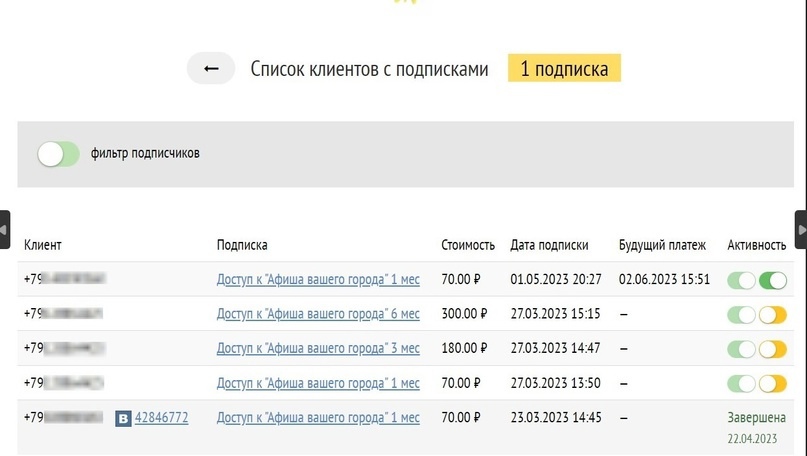Click the VK icon next to 42846772

pos(123,418)
